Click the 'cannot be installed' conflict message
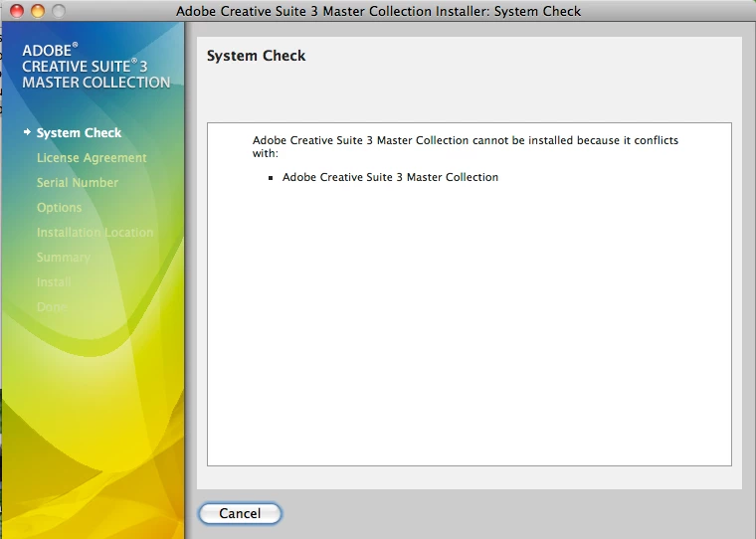The width and height of the screenshot is (756, 539). (x=466, y=146)
